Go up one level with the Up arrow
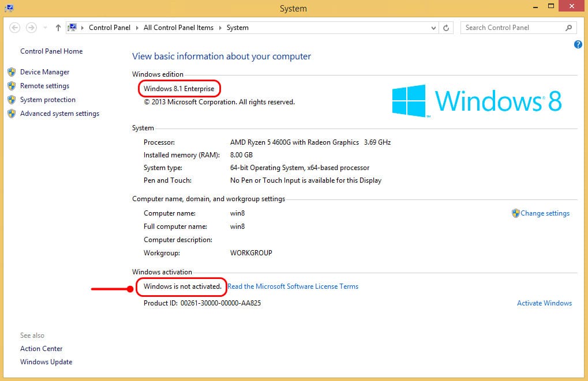This screenshot has height=381, width=588. click(58, 28)
